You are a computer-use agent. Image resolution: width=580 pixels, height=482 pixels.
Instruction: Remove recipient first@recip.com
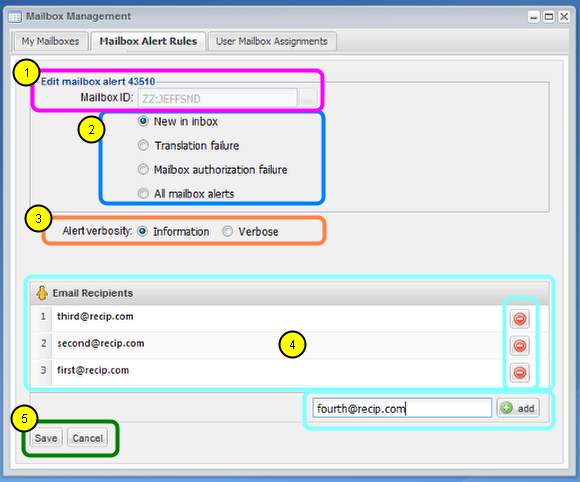coord(520,373)
